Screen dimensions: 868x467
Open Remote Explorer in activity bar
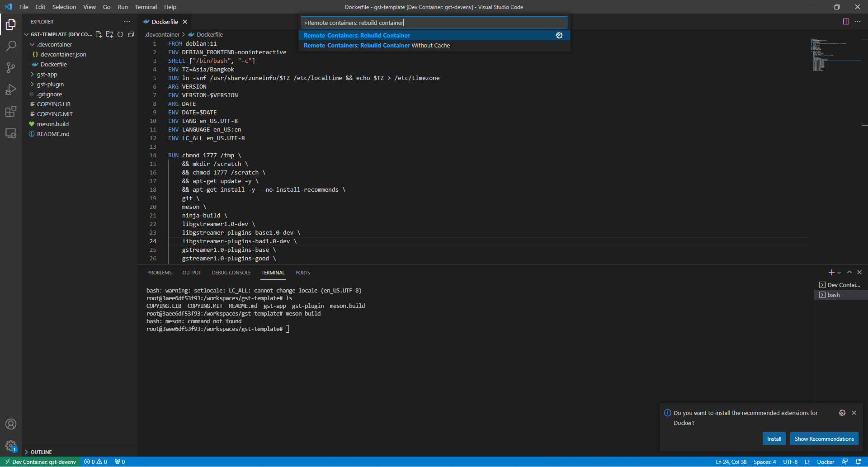pos(11,133)
